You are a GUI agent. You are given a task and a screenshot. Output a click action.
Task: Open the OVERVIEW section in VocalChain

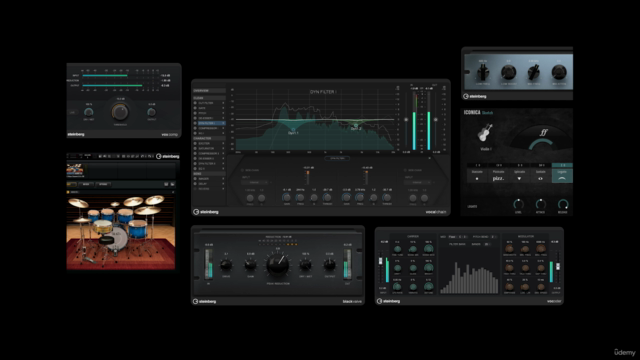(209, 91)
